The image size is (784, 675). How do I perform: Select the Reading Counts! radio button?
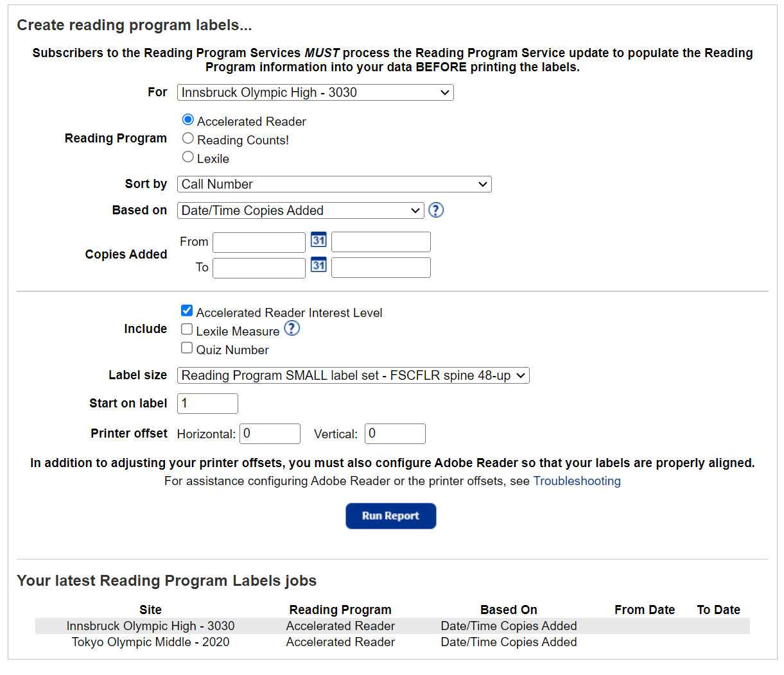coord(187,138)
